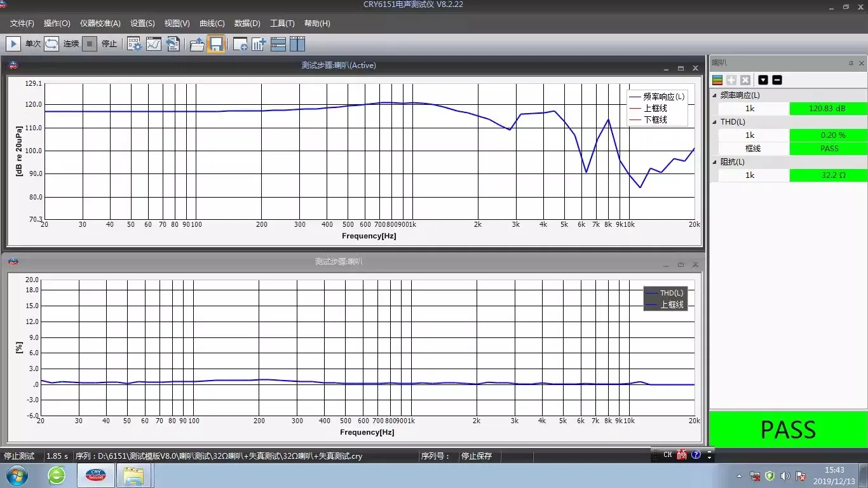Open the green browser icon on the taskbar

pyautogui.click(x=57, y=475)
